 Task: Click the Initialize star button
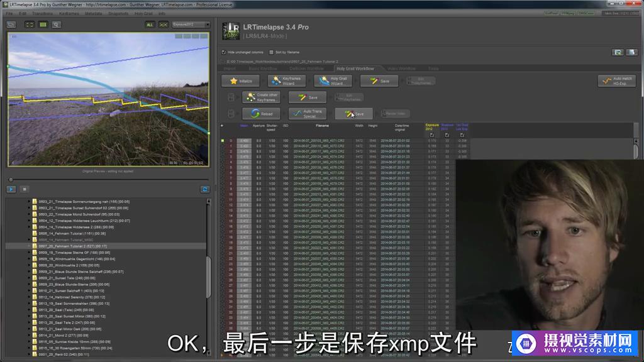241,81
